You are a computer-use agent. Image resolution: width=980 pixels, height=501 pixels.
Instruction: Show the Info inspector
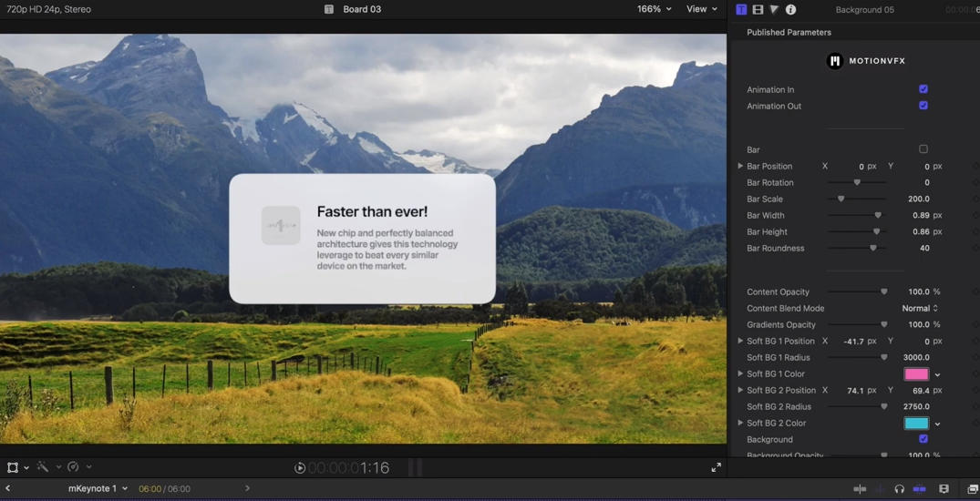790,9
